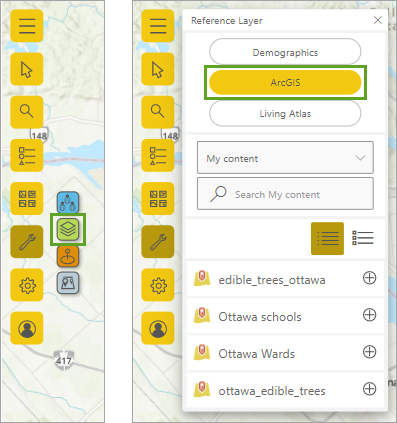Choose the green reference layer icon
This screenshot has height=423, width=397.
68,229
